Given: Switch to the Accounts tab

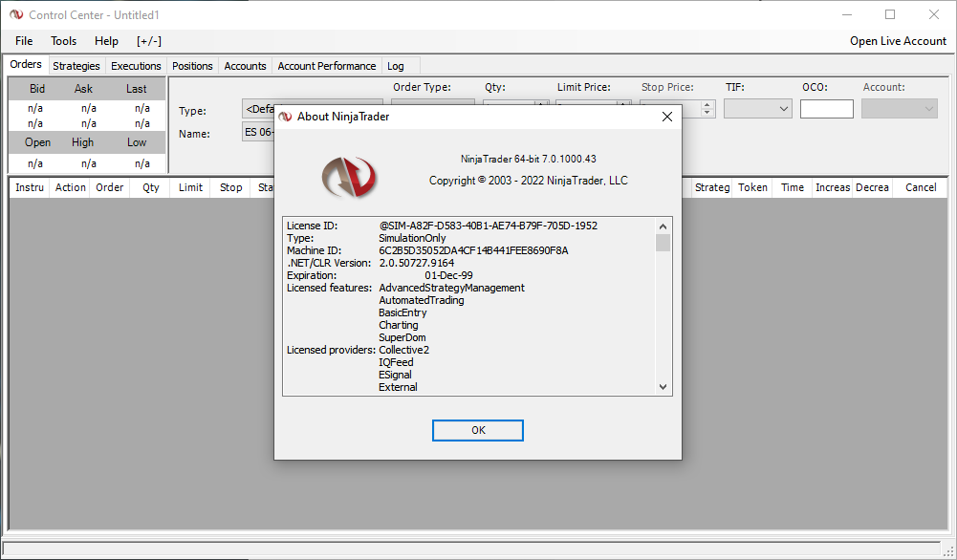Looking at the screenshot, I should (245, 66).
